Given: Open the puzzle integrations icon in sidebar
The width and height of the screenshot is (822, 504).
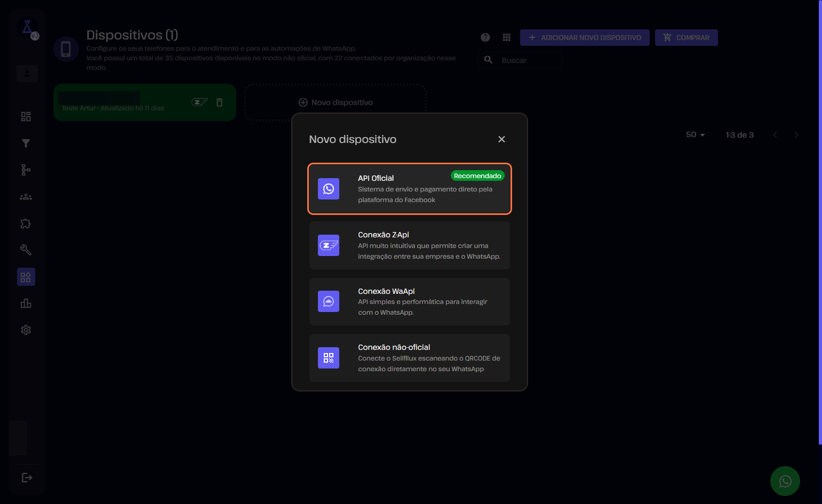Looking at the screenshot, I should (x=26, y=223).
